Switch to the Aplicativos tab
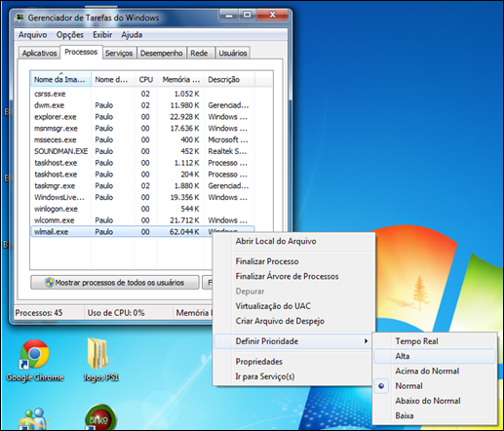Screen dimensions: 504x431 [x=39, y=53]
